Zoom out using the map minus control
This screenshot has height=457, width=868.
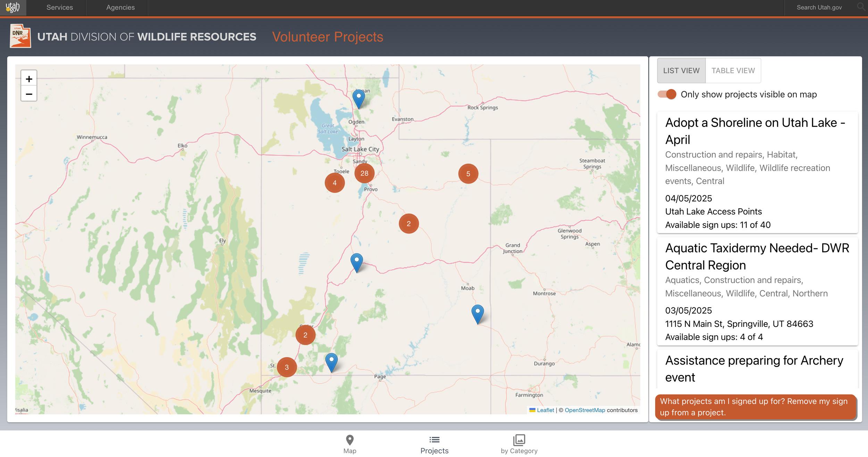[x=29, y=94]
